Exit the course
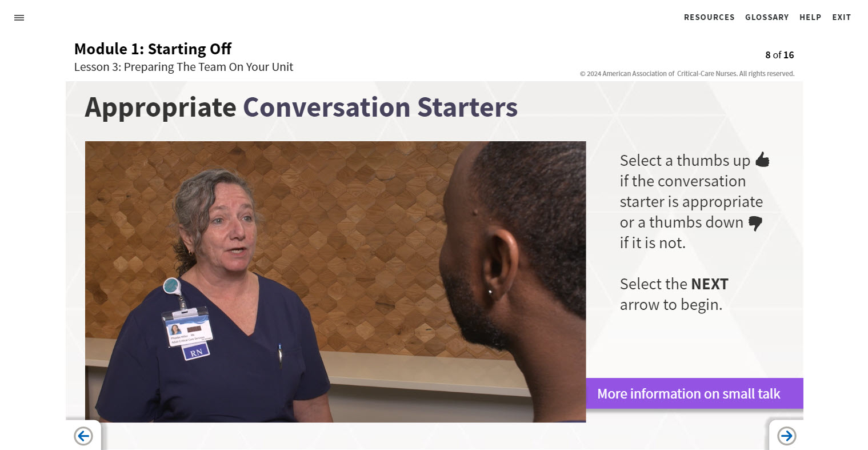868x450 pixels. [841, 17]
